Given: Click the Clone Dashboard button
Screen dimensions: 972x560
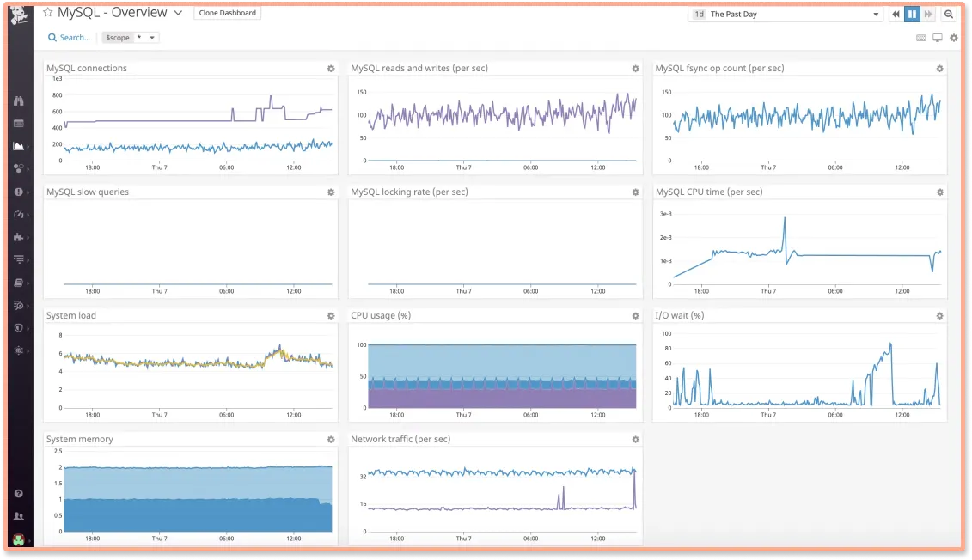Looking at the screenshot, I should click(x=228, y=13).
